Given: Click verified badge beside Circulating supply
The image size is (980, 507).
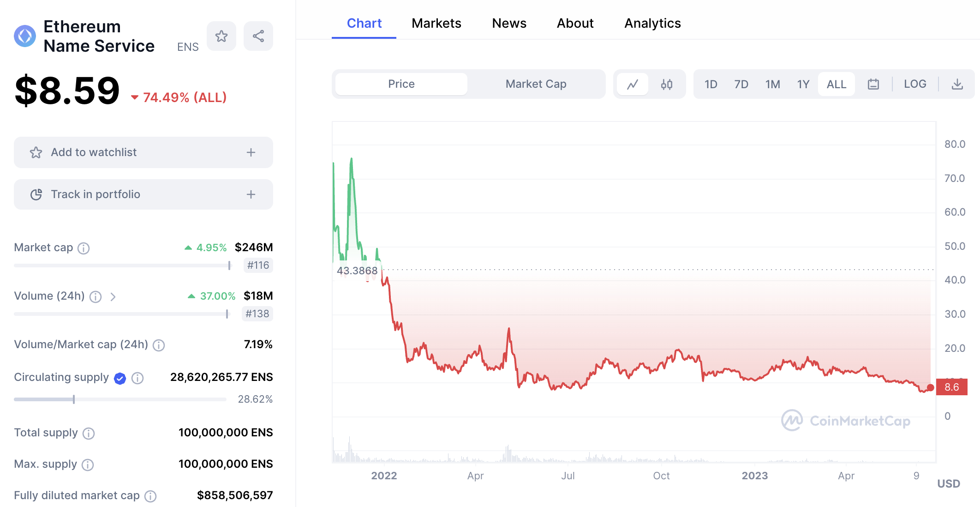Looking at the screenshot, I should [120, 379].
